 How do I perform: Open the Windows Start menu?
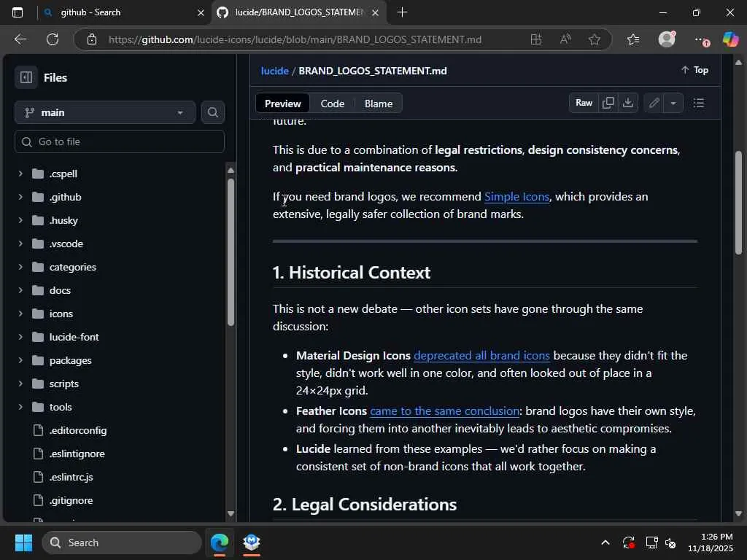pyautogui.click(x=23, y=542)
